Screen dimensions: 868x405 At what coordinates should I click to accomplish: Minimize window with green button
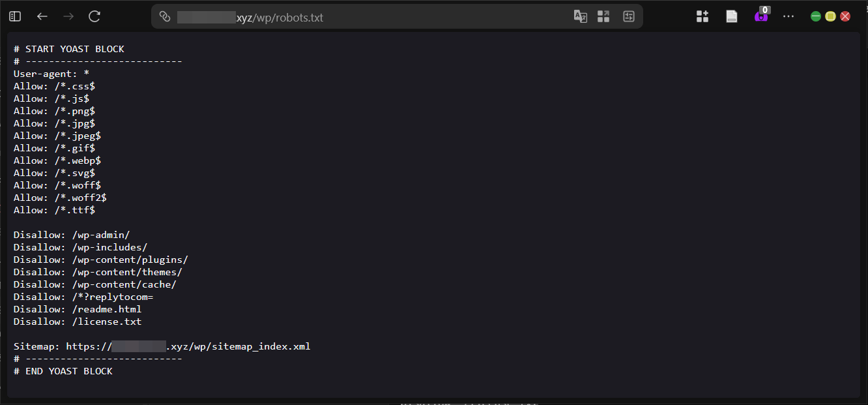816,16
